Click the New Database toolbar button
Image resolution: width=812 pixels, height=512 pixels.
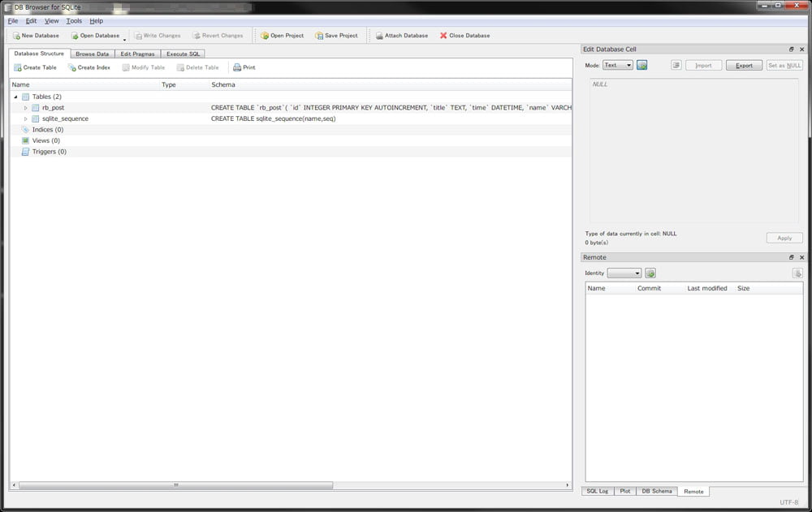pos(36,36)
